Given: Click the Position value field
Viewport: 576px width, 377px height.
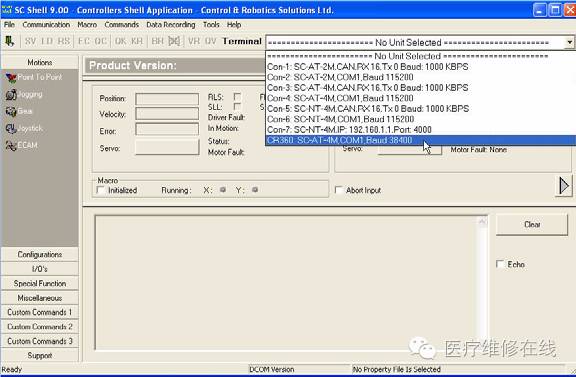Looking at the screenshot, I should (x=167, y=99).
